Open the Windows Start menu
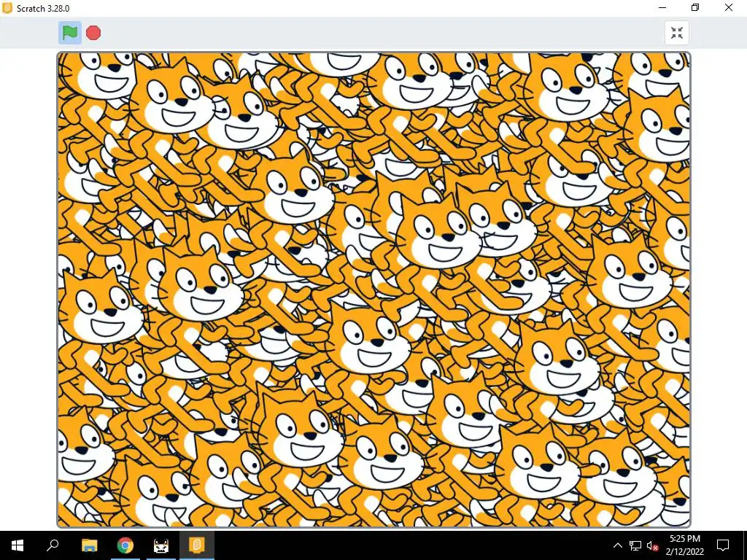 (18, 545)
